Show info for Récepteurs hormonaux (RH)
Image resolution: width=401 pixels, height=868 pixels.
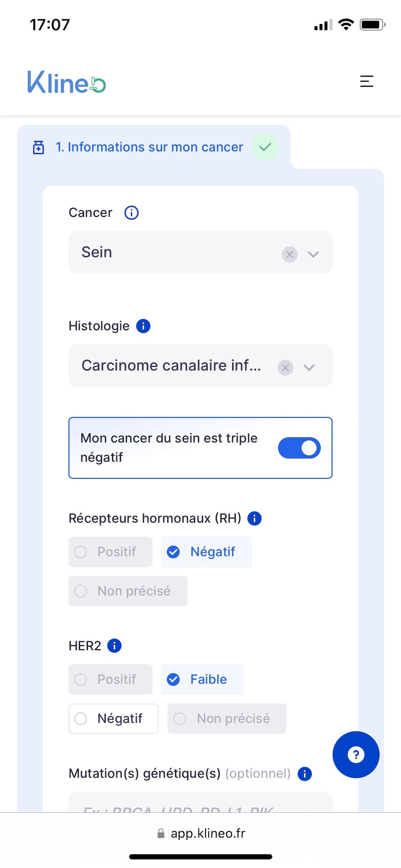(255, 518)
